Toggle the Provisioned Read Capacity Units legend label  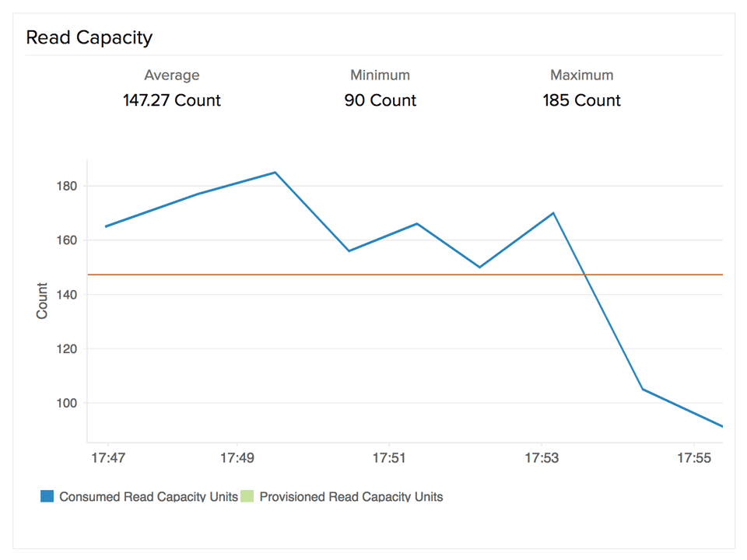point(351,496)
